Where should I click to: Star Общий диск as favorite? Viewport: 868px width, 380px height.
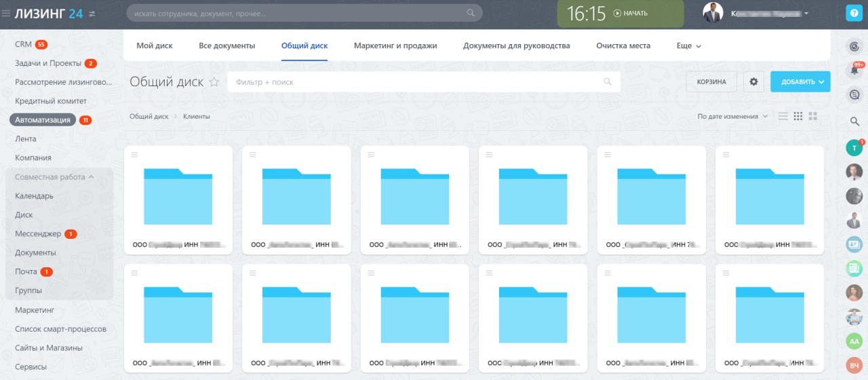click(214, 82)
